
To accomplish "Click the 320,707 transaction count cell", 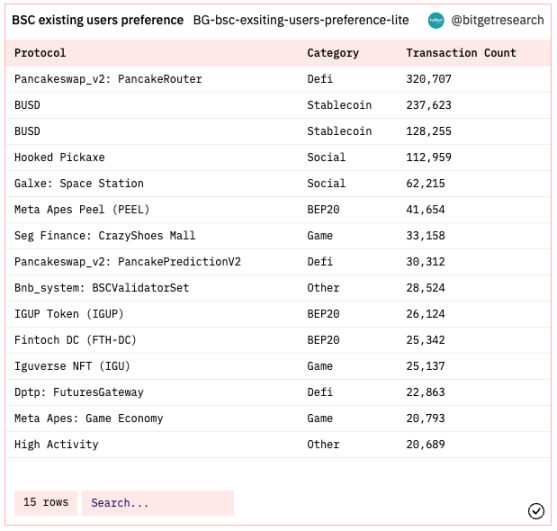I will coord(429,79).
